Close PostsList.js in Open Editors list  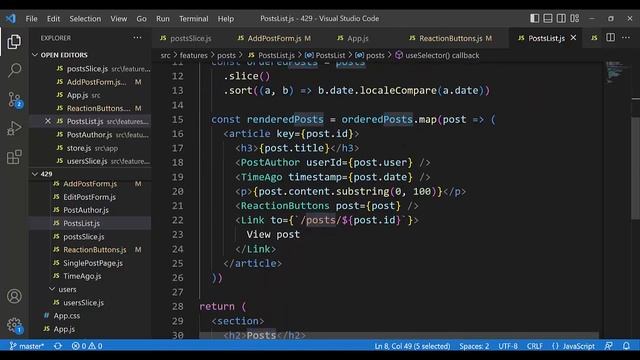coord(48,121)
